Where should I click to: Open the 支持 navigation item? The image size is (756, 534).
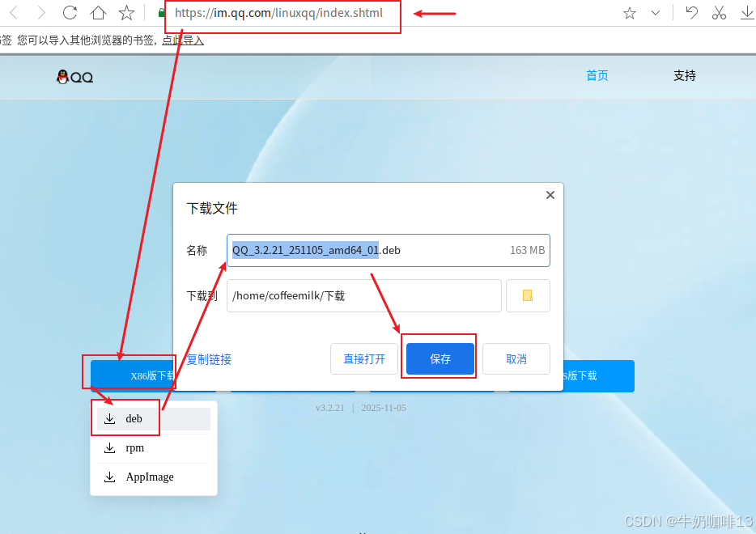pos(685,76)
